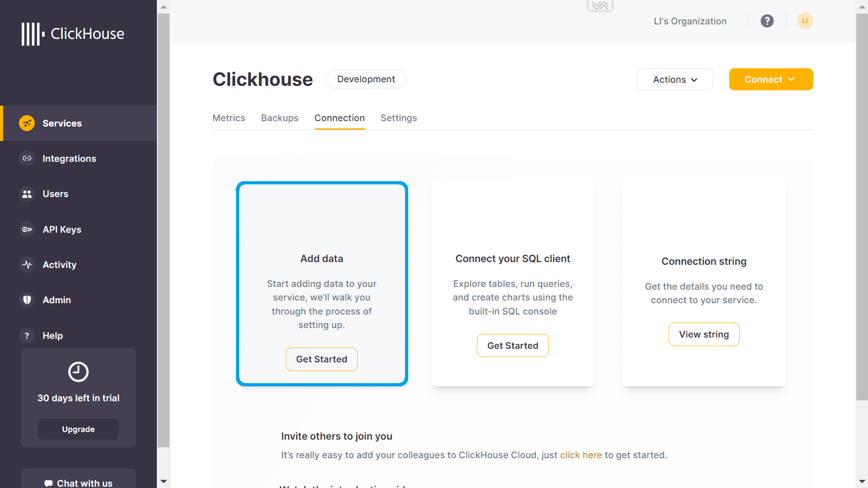Click the View string button
The height and width of the screenshot is (488, 868).
(704, 334)
